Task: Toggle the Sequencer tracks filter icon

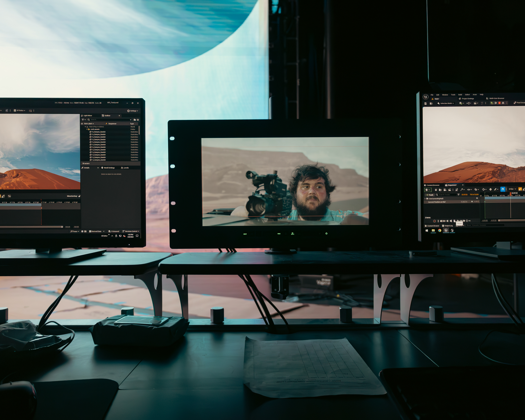Action: [x=459, y=195]
